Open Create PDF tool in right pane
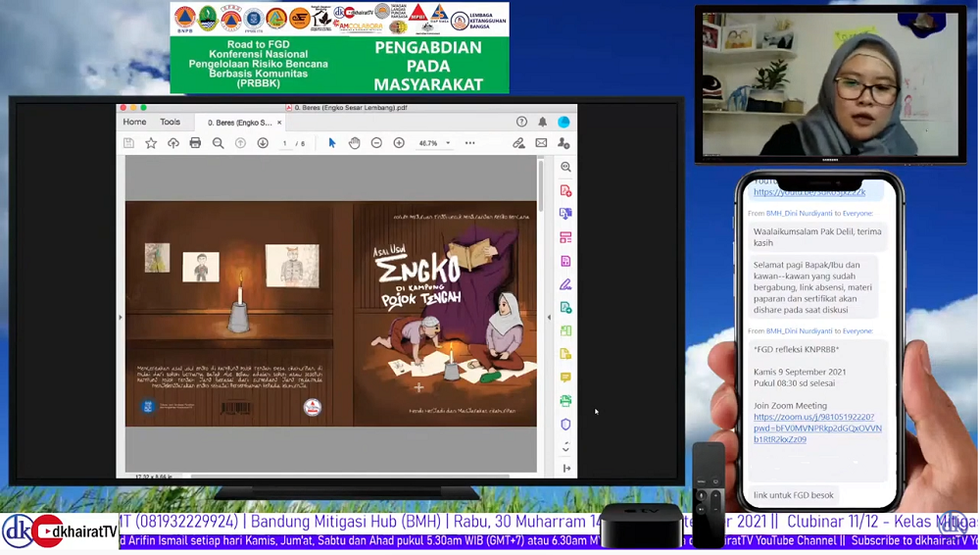980x555 pixels. [x=565, y=190]
